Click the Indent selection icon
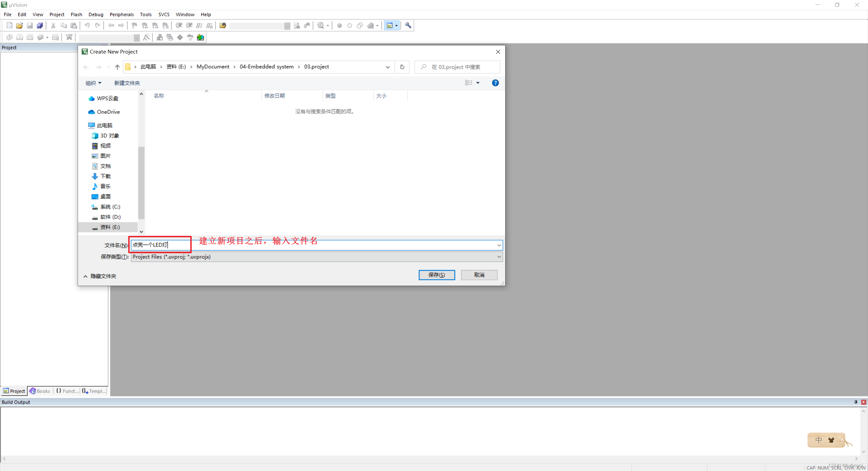Viewport: 868px width, 471px height. coord(179,25)
